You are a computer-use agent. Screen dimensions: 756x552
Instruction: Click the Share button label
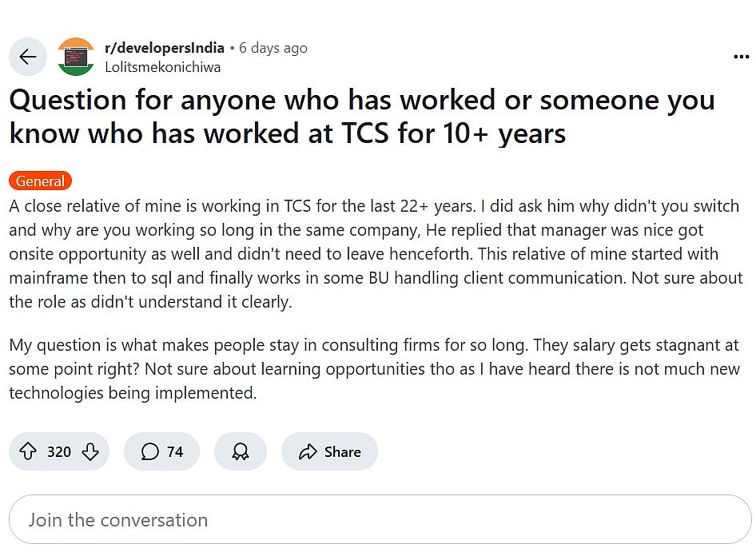click(343, 452)
